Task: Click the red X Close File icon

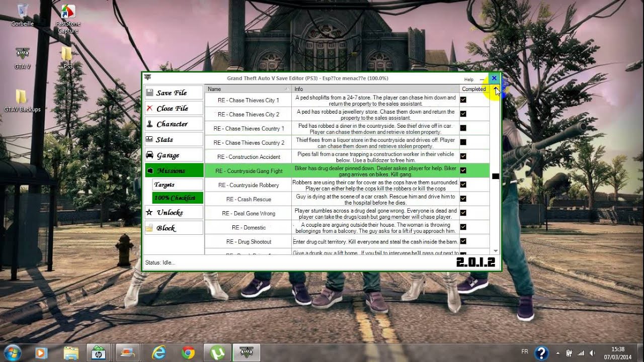Action: click(x=149, y=108)
